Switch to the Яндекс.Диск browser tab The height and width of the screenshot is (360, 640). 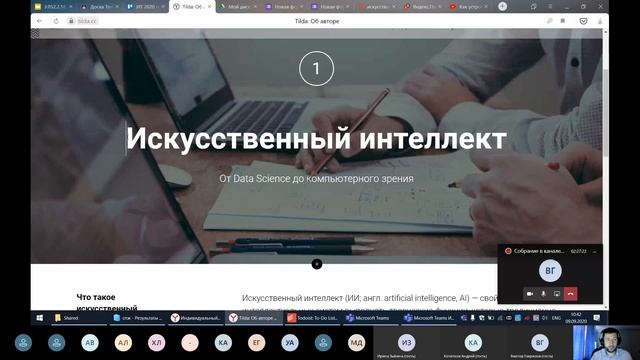point(422,7)
